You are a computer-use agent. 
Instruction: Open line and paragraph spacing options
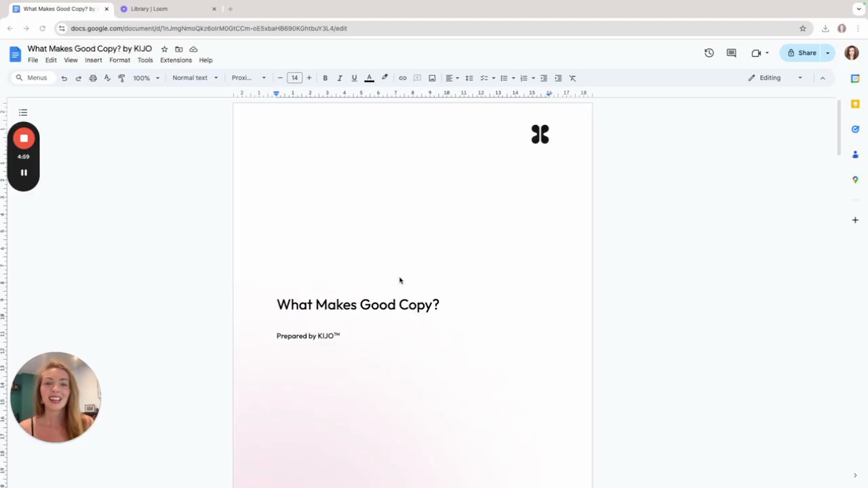click(x=469, y=78)
